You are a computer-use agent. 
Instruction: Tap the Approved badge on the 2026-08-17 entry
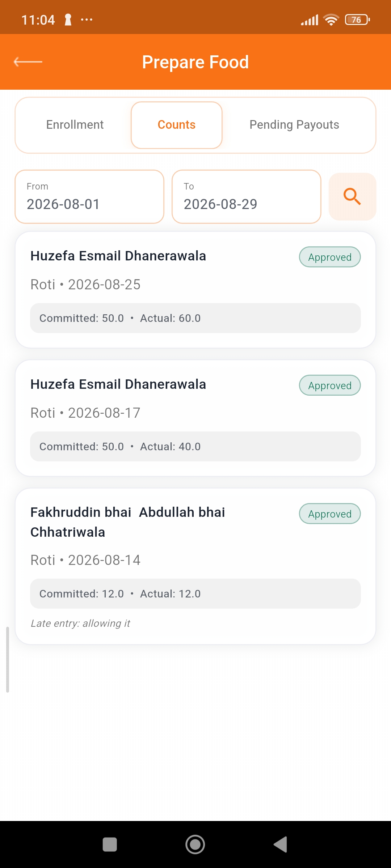pyautogui.click(x=330, y=386)
